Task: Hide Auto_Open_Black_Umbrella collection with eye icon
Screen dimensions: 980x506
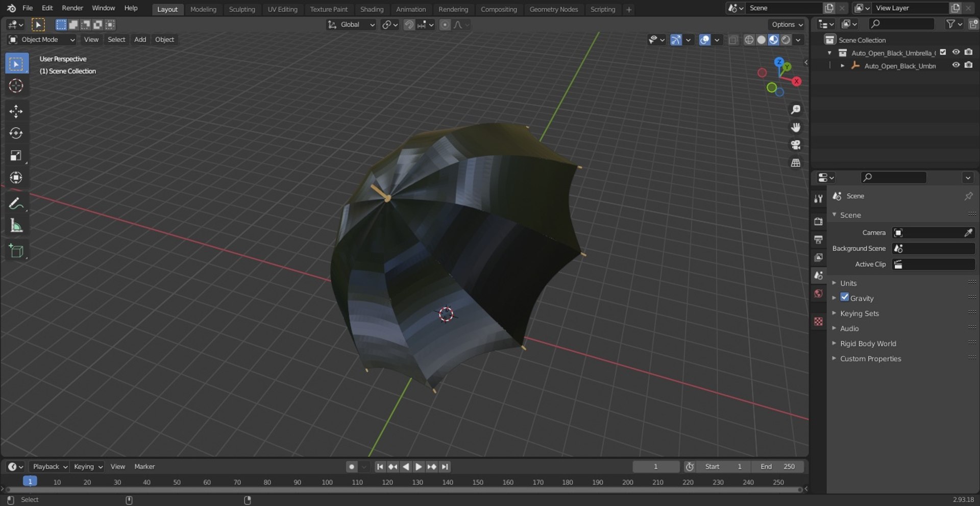Action: pyautogui.click(x=956, y=52)
